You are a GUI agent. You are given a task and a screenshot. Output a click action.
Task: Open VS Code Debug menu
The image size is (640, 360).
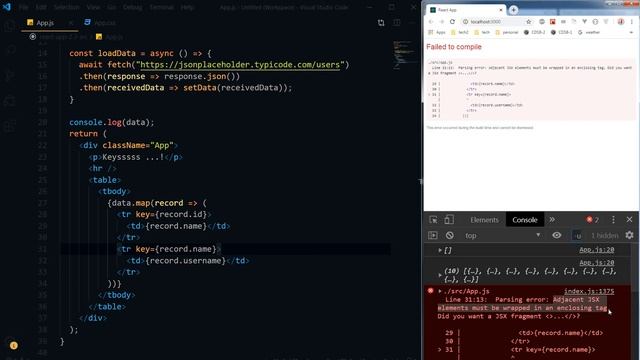click(x=133, y=7)
